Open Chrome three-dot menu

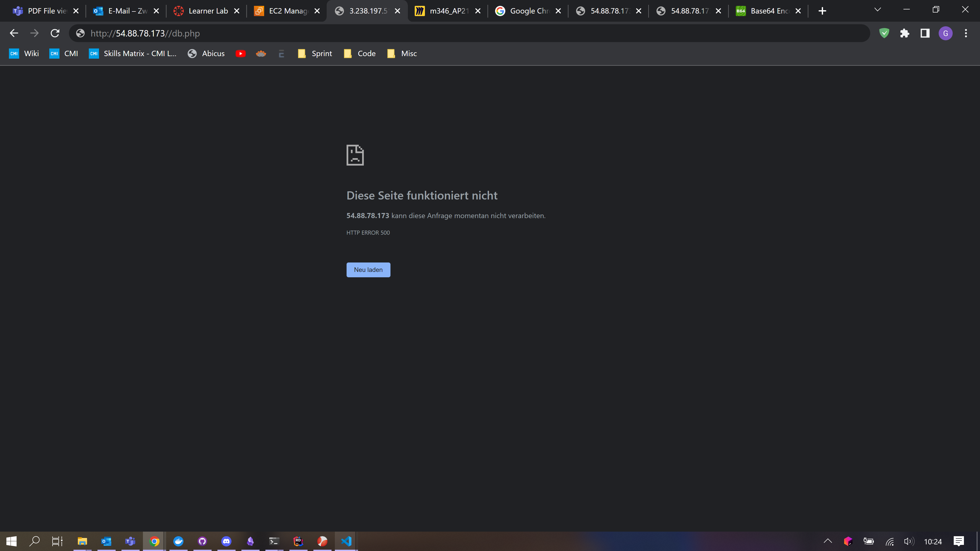point(965,33)
